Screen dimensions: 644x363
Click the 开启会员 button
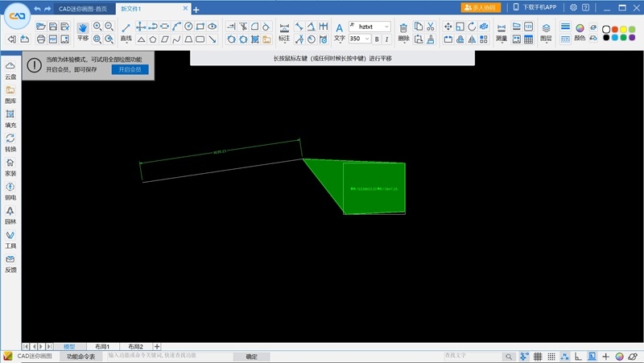pos(130,69)
